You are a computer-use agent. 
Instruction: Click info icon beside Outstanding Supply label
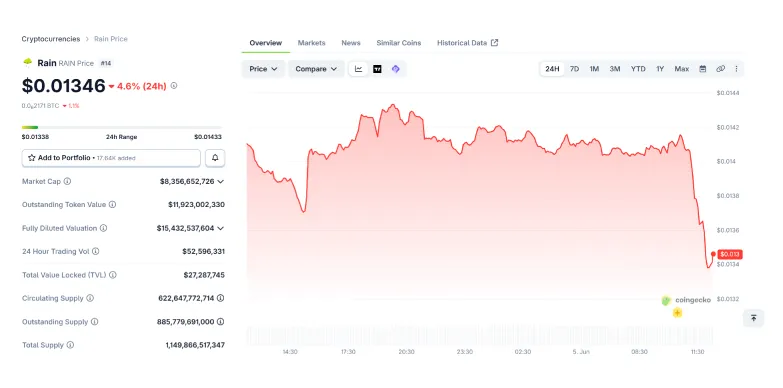(x=94, y=322)
